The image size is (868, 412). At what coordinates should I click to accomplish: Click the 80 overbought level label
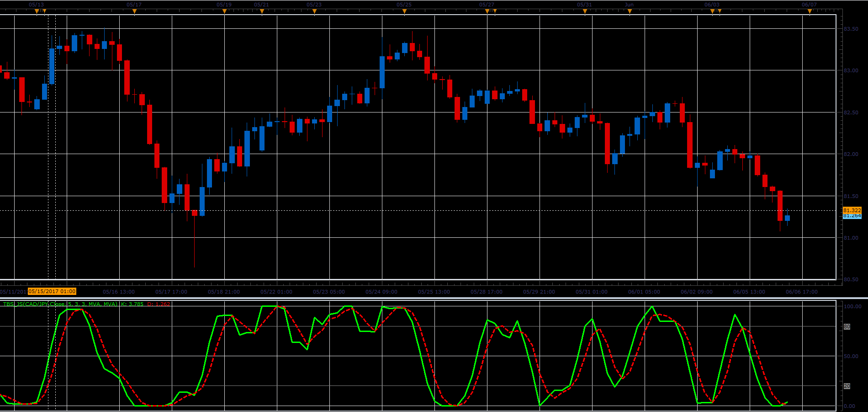coord(847,326)
